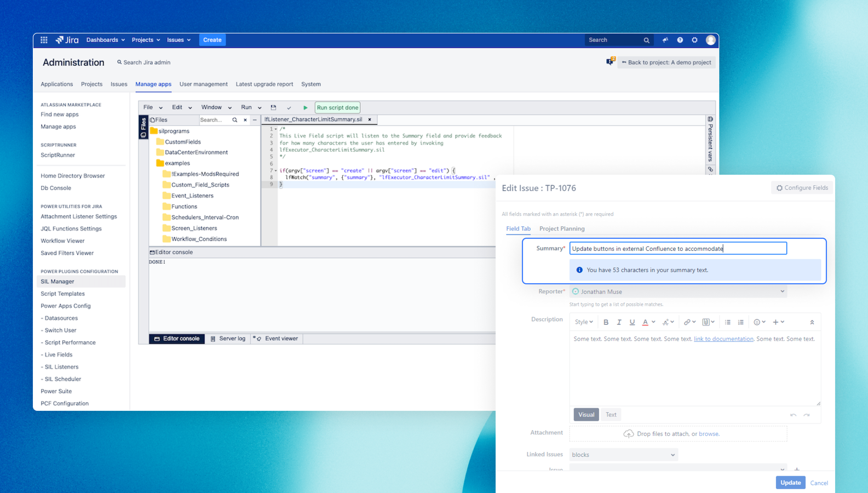The height and width of the screenshot is (493, 868).
Task: Toggle italic in description editor
Action: coord(619,322)
